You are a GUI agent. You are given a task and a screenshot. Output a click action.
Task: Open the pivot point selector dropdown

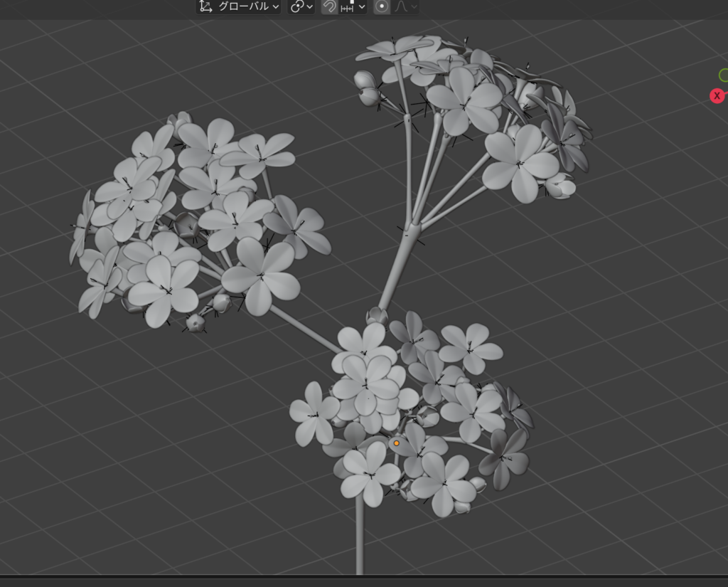(x=301, y=6)
